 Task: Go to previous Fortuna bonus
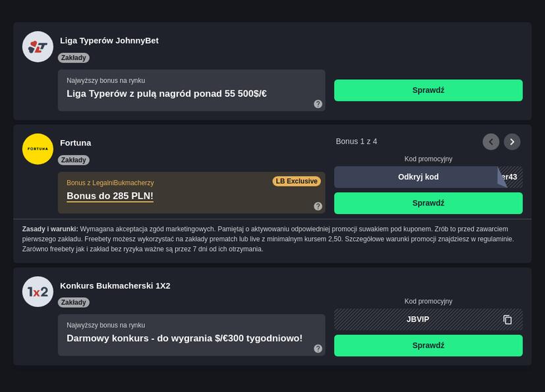[491, 142]
